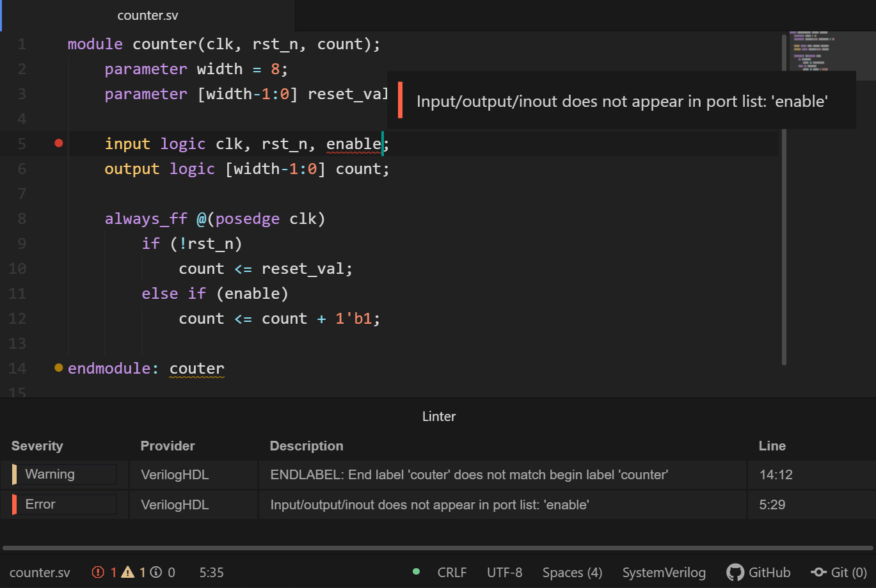Open the counter.sv editor tab

[x=148, y=15]
